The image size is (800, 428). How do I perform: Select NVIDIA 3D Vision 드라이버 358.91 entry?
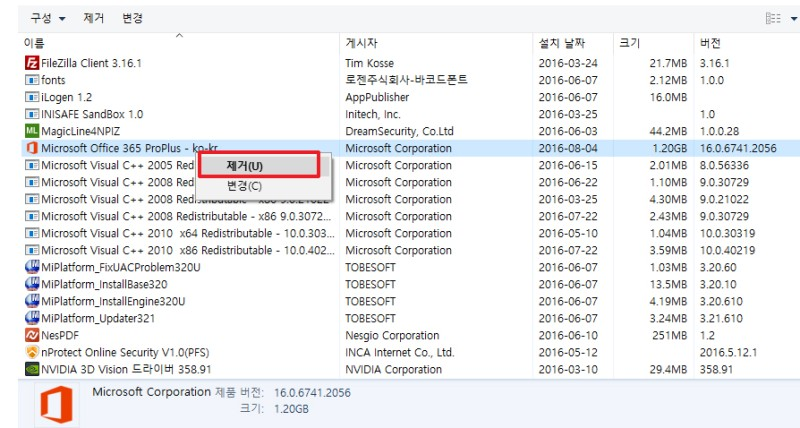tap(126, 369)
